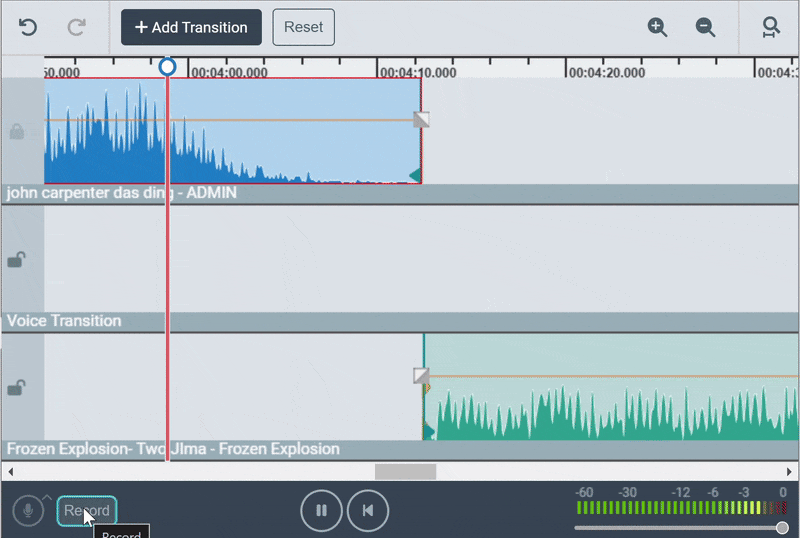
Task: Pause playback
Action: point(321,511)
